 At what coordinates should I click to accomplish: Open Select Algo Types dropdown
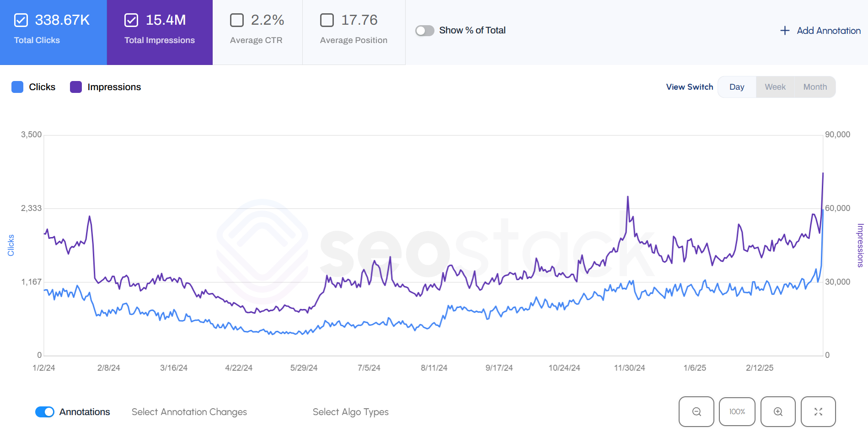tap(350, 412)
